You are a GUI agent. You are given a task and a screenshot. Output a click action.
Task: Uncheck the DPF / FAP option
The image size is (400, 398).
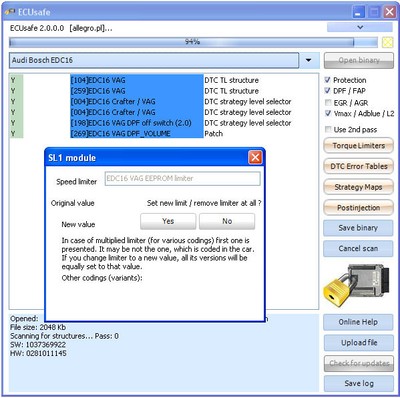point(328,90)
